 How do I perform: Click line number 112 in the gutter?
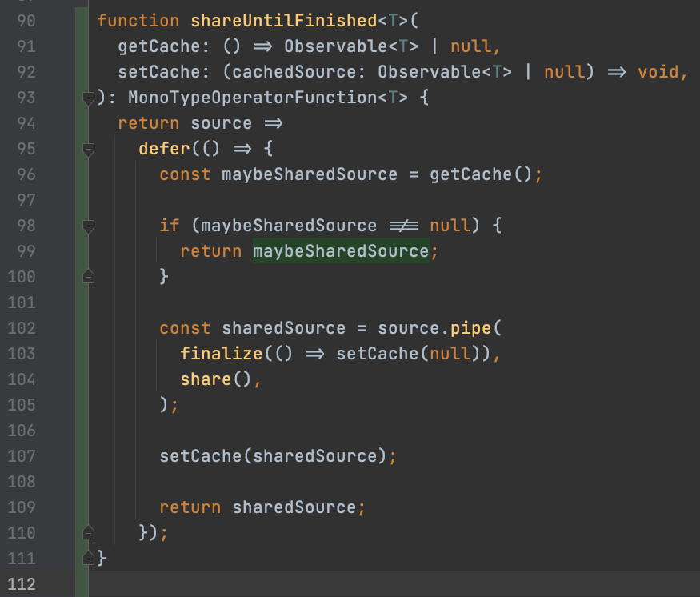[x=22, y=584]
